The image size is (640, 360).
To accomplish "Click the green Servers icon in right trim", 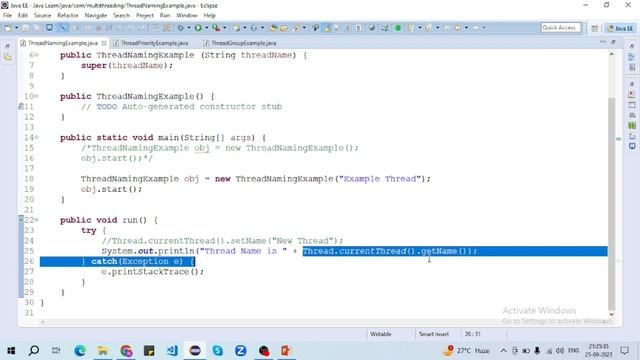I will (x=632, y=126).
